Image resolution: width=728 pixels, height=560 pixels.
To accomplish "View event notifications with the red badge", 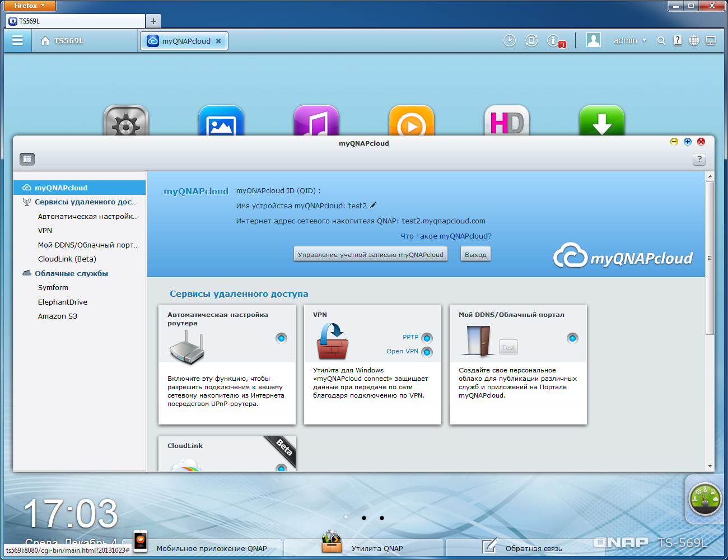I will (556, 41).
